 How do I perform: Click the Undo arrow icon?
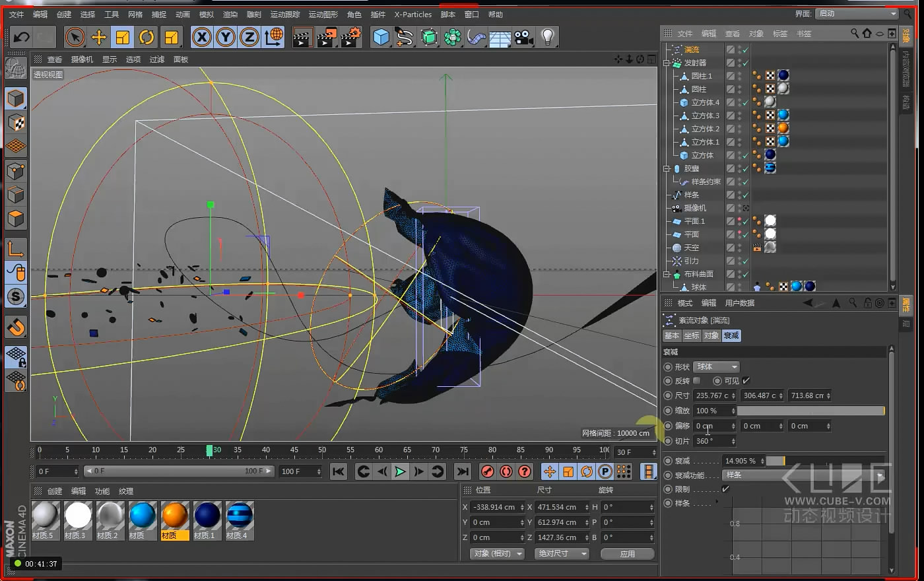click(21, 38)
